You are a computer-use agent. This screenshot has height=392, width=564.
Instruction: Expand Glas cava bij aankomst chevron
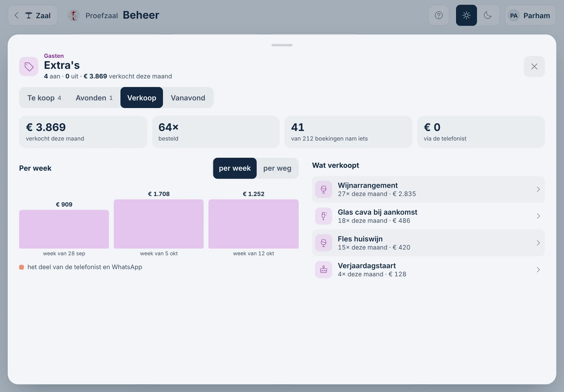pos(538,216)
